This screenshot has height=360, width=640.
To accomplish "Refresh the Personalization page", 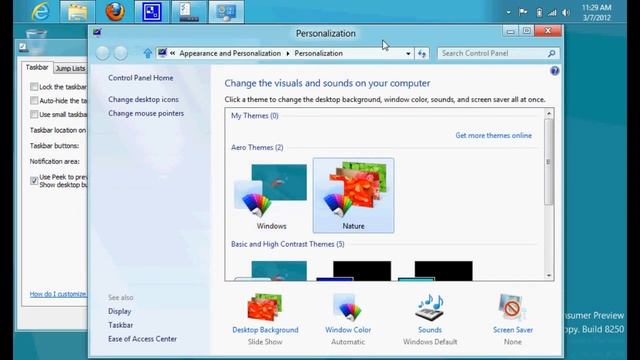I will (x=422, y=53).
